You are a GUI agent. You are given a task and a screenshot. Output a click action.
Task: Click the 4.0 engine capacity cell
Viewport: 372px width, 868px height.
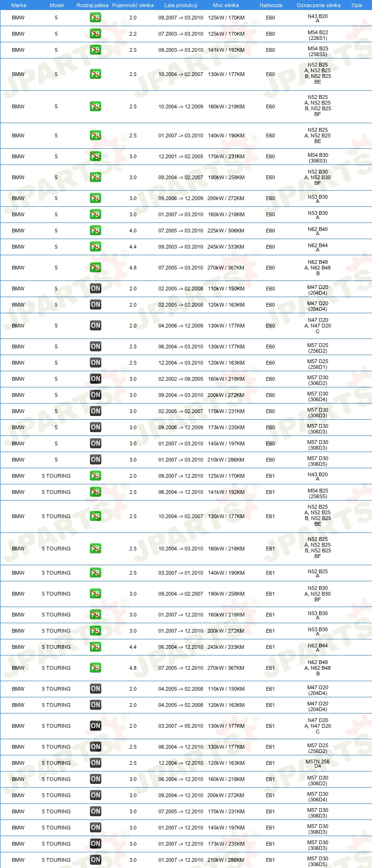(x=133, y=231)
